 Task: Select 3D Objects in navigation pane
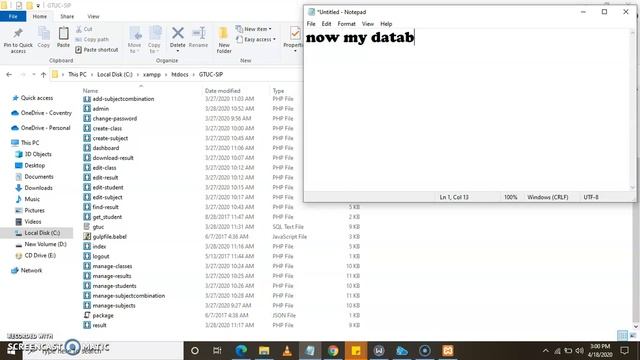point(38,154)
